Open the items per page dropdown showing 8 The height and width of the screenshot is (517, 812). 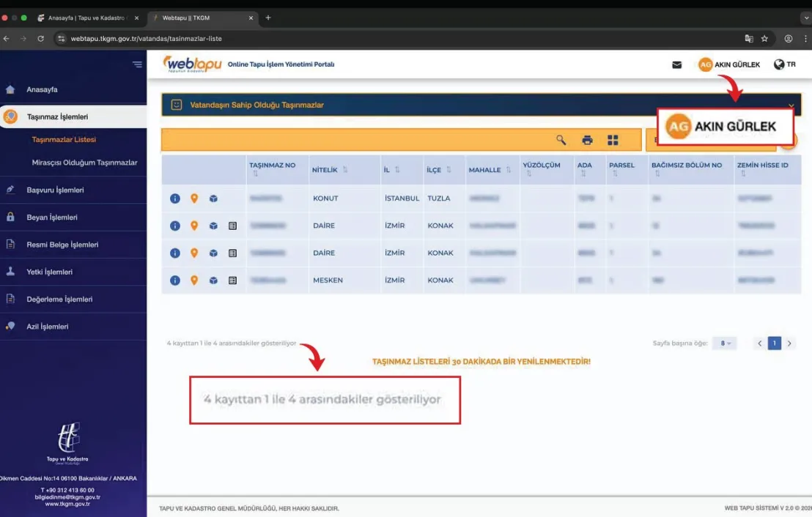pos(724,342)
